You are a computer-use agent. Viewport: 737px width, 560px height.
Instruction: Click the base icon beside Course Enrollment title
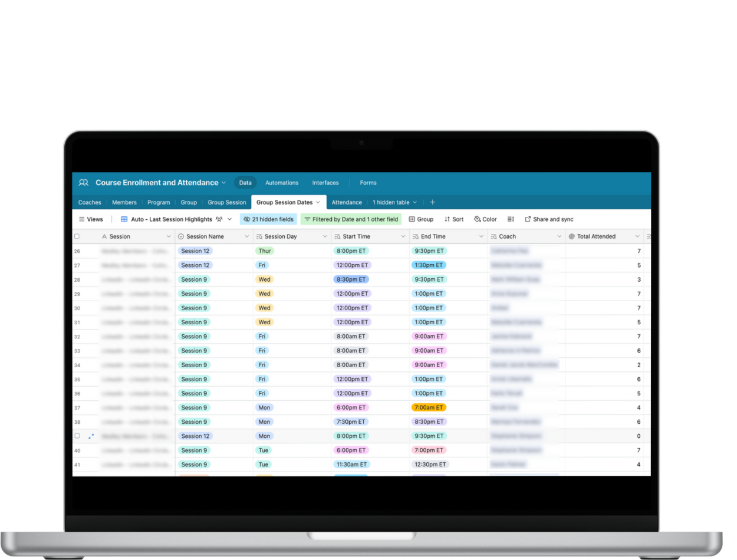pos(84,183)
